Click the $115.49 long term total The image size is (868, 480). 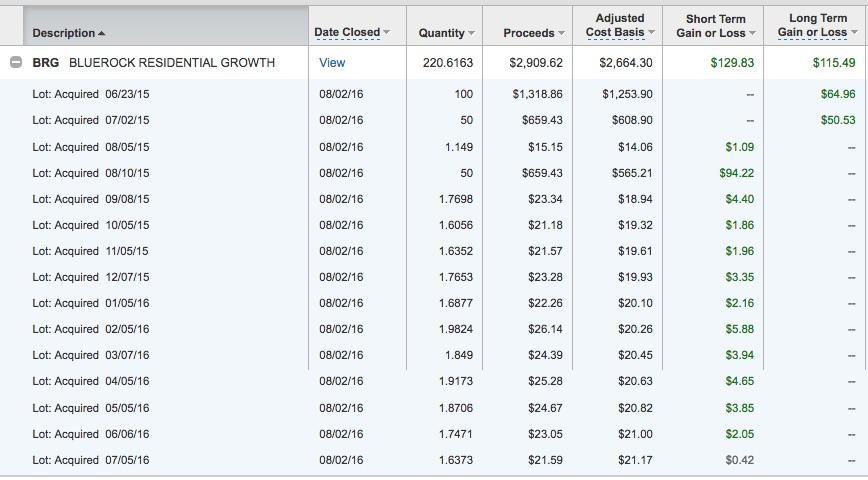(834, 63)
